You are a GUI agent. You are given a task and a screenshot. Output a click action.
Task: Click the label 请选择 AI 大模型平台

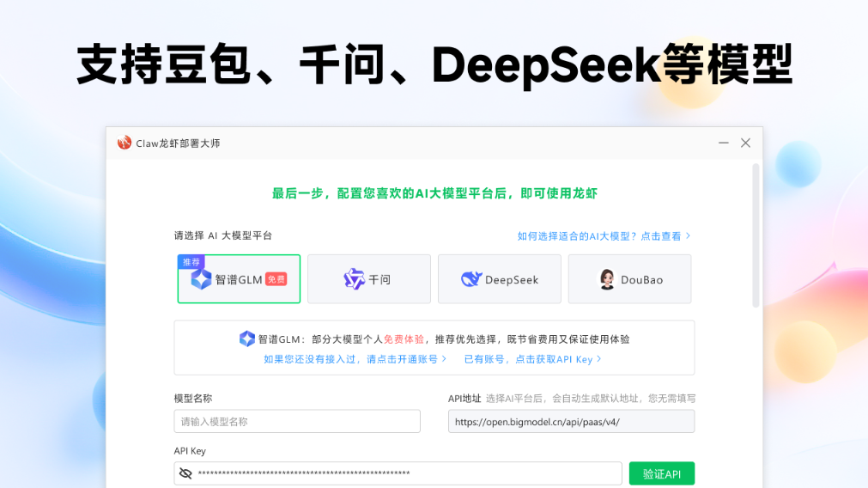tap(223, 235)
